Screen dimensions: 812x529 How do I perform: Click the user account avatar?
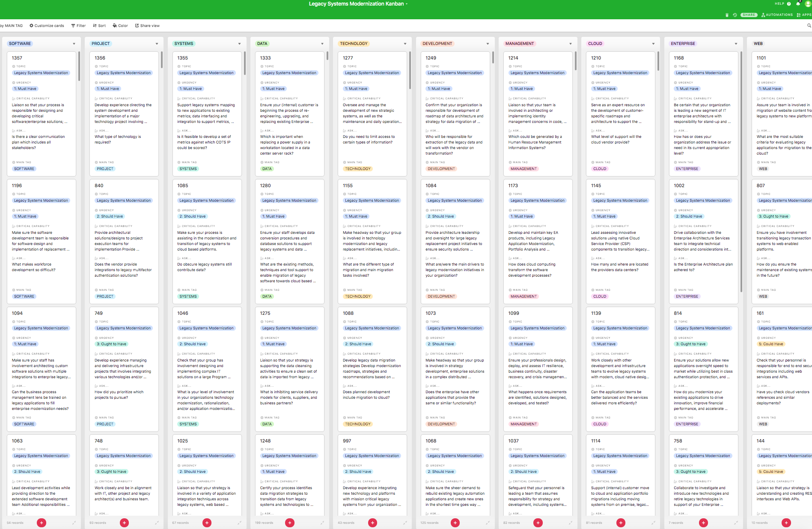tap(808, 4)
